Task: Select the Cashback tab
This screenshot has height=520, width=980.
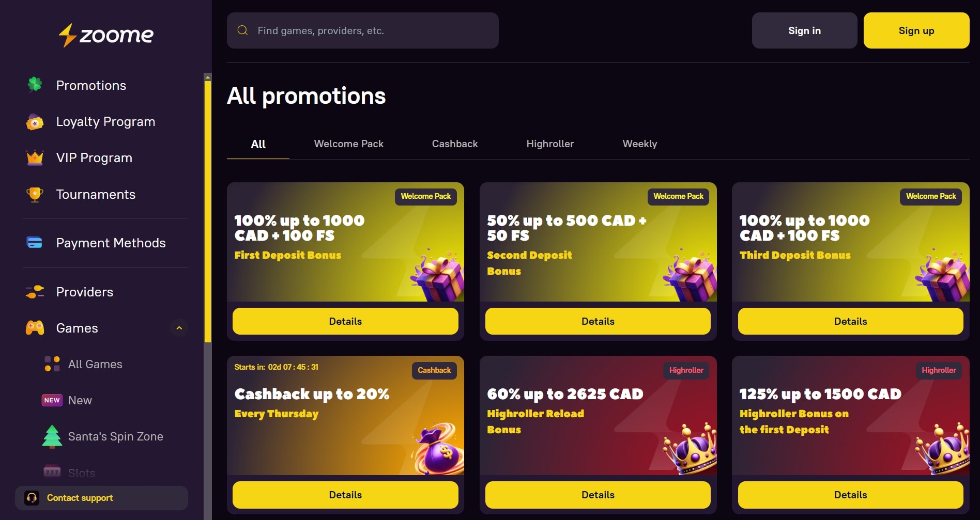Action: (x=454, y=144)
